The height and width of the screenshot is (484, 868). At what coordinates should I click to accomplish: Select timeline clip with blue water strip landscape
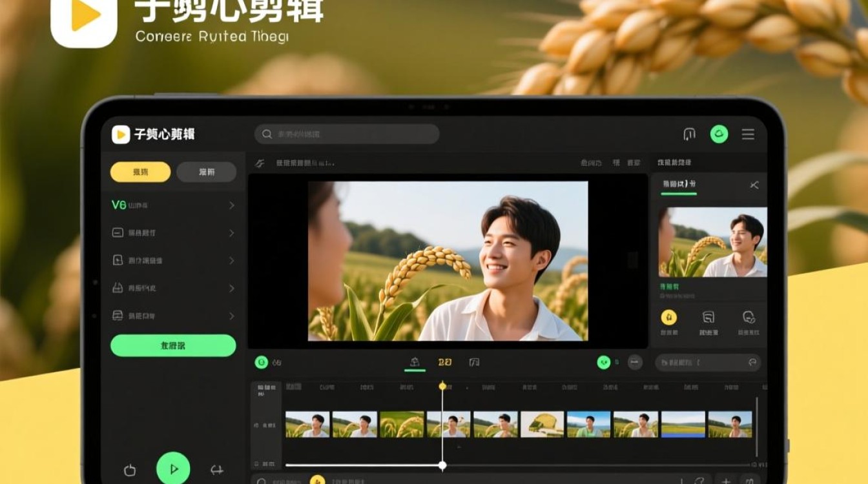[683, 425]
